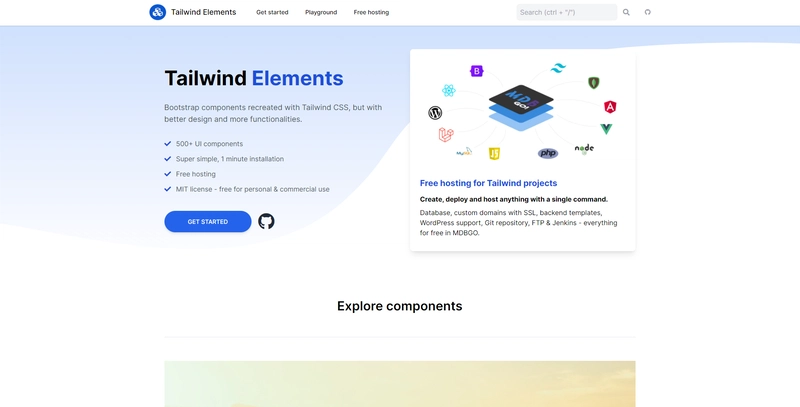Click the MySQL logo in the illustration
This screenshot has height=407, width=800.
(464, 151)
